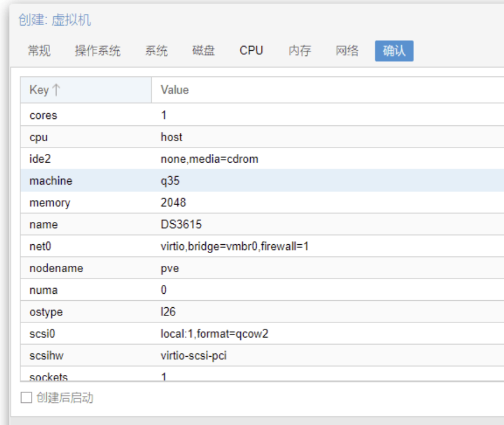
Task: Click the Key column sort arrow
Action: (56, 90)
